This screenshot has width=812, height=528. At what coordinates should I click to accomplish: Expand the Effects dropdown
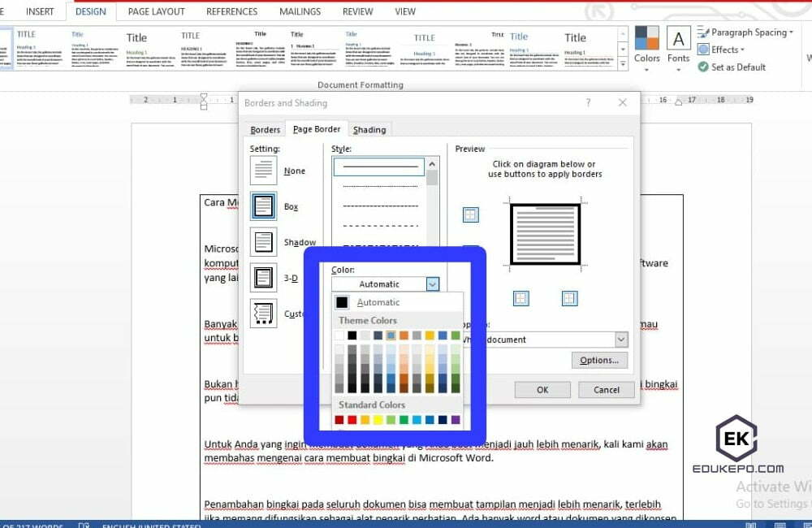click(721, 49)
